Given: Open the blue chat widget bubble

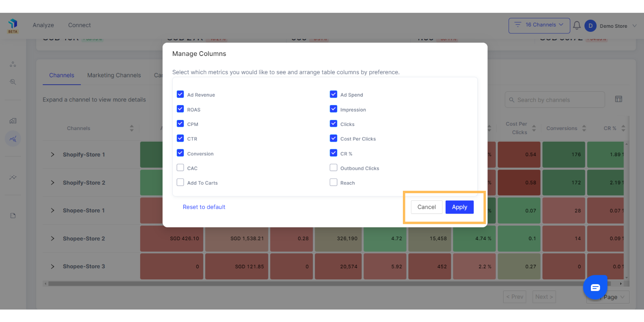Looking at the screenshot, I should 595,287.
